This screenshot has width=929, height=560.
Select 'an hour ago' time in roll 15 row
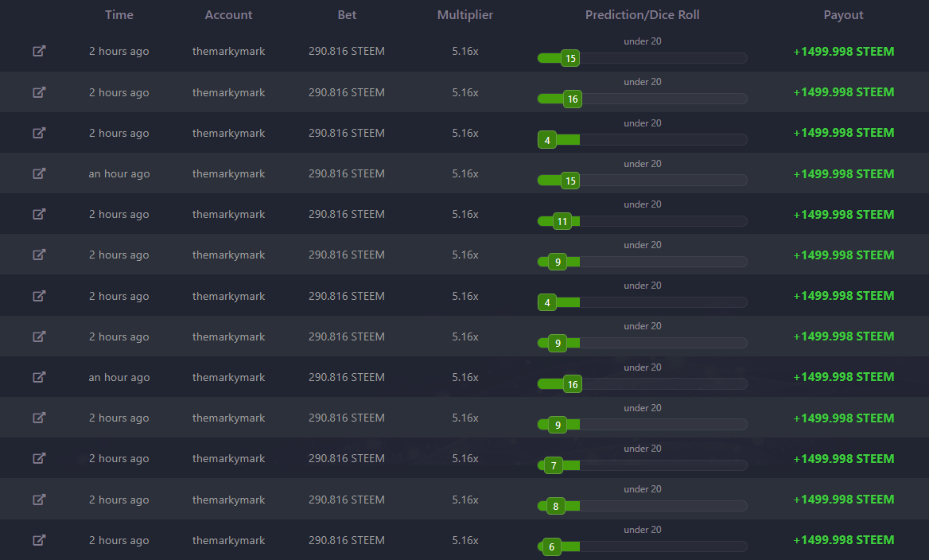click(119, 173)
